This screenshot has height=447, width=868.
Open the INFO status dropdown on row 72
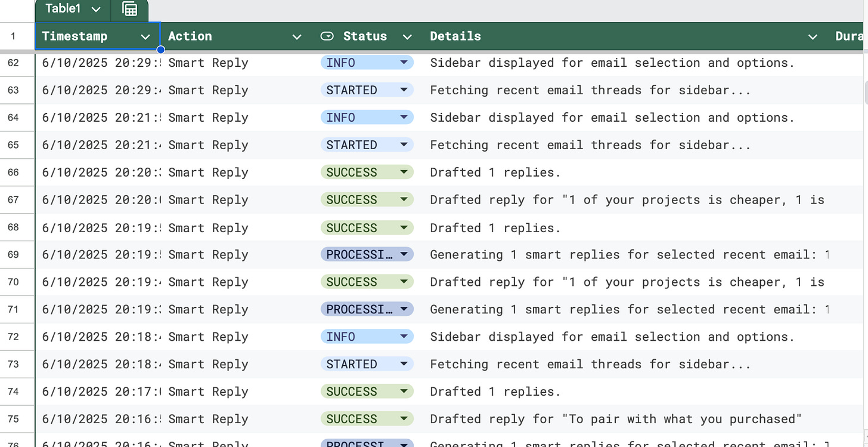pos(404,337)
